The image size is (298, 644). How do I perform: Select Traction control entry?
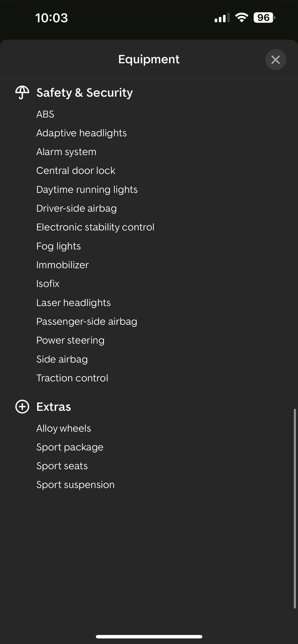pos(72,378)
